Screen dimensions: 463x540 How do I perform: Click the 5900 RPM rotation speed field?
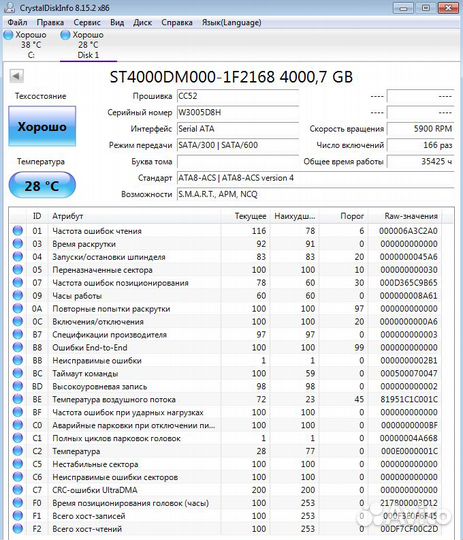(420, 129)
